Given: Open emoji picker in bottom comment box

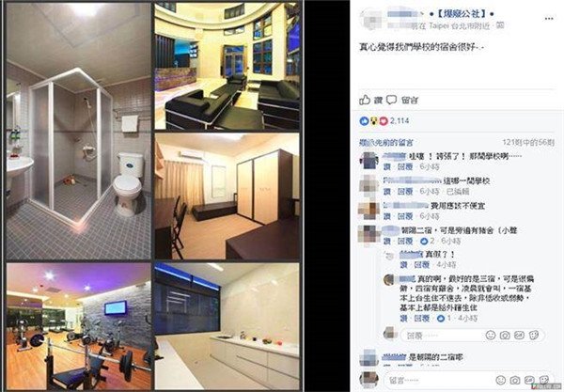Looking at the screenshot, I should point(500,380).
